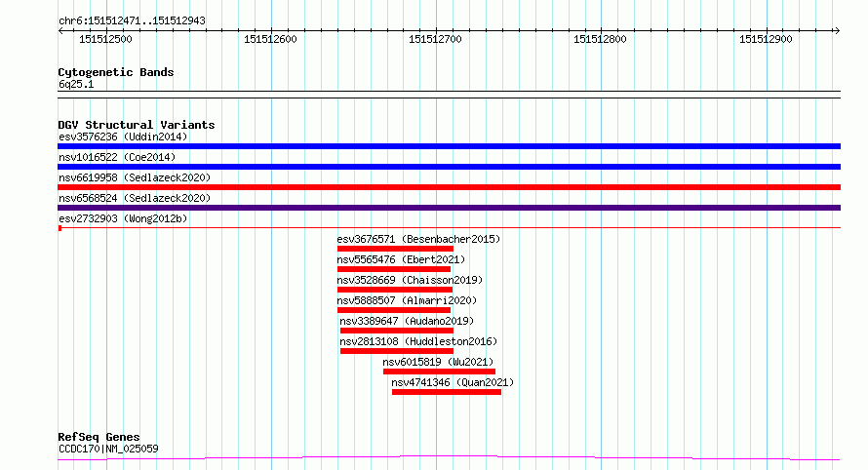Click the left arrowhead of the ruler

tap(60, 30)
